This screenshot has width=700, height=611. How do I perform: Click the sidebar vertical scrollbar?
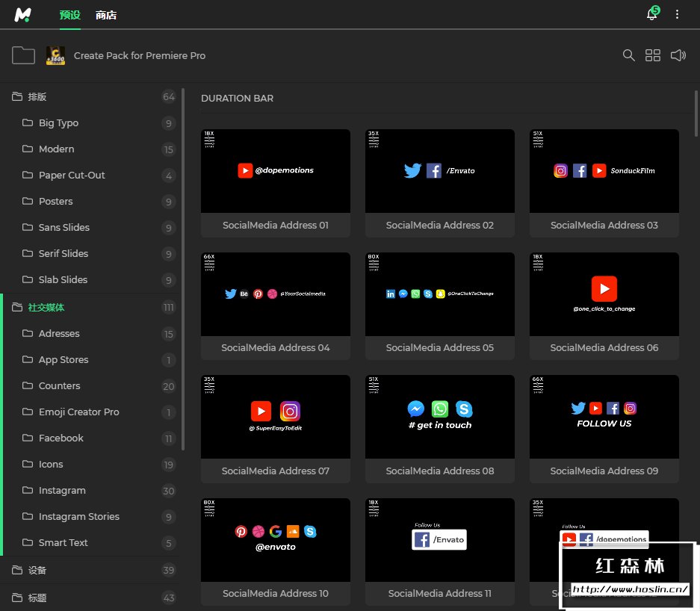(183, 269)
